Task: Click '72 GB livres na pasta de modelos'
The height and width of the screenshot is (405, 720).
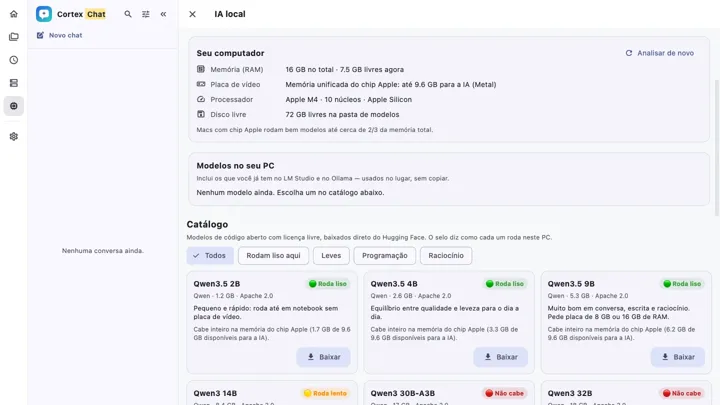Action: 342,114
